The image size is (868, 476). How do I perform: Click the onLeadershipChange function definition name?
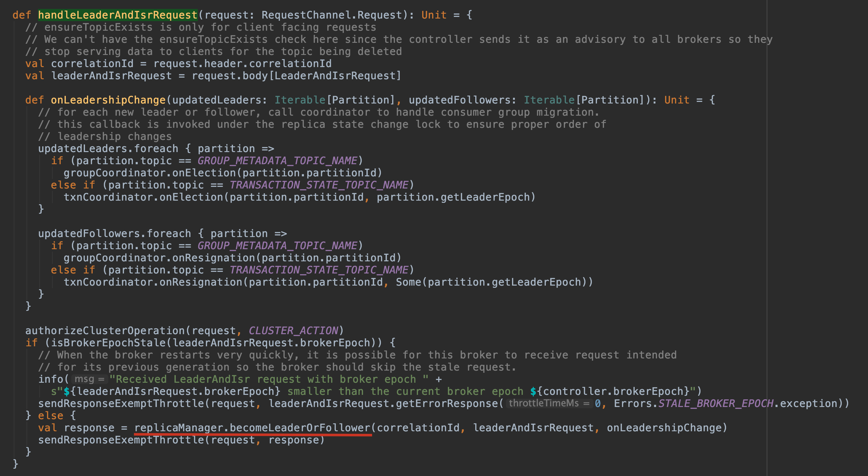click(108, 100)
